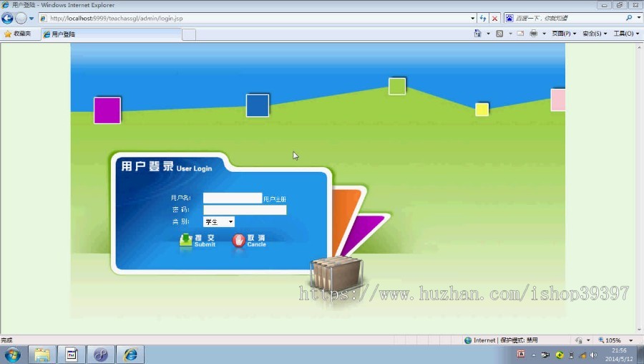Click the Home page icon
This screenshot has width=644, height=364.
[x=477, y=34]
